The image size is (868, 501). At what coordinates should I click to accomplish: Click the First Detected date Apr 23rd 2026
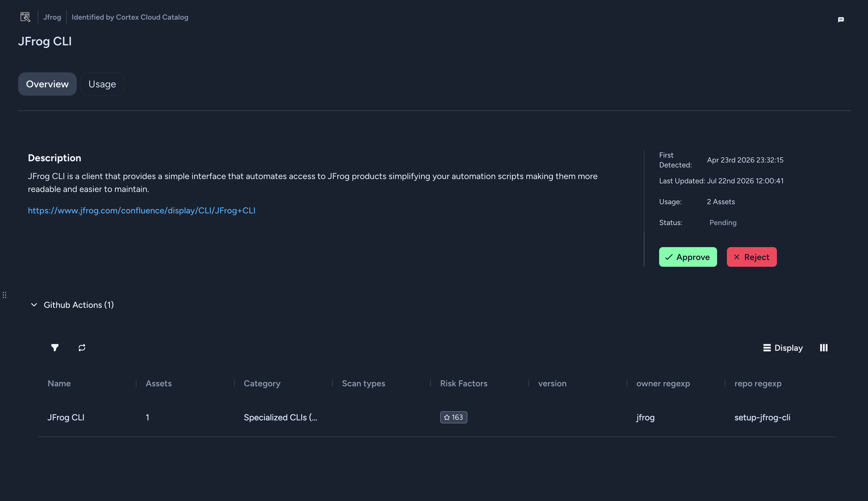point(745,160)
